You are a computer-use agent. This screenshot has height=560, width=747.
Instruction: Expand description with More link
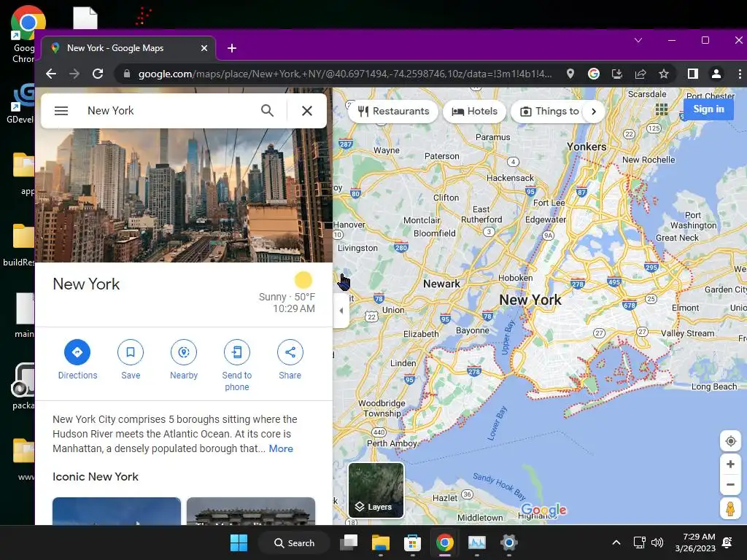pyautogui.click(x=281, y=448)
